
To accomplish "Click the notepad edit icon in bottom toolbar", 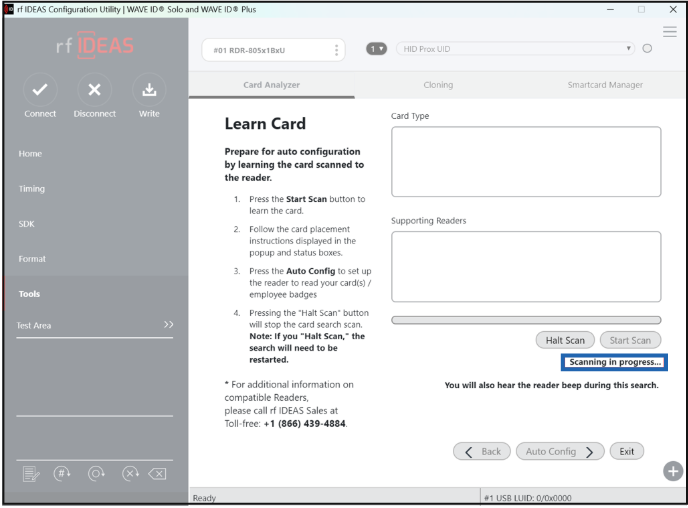I will click(x=31, y=474).
